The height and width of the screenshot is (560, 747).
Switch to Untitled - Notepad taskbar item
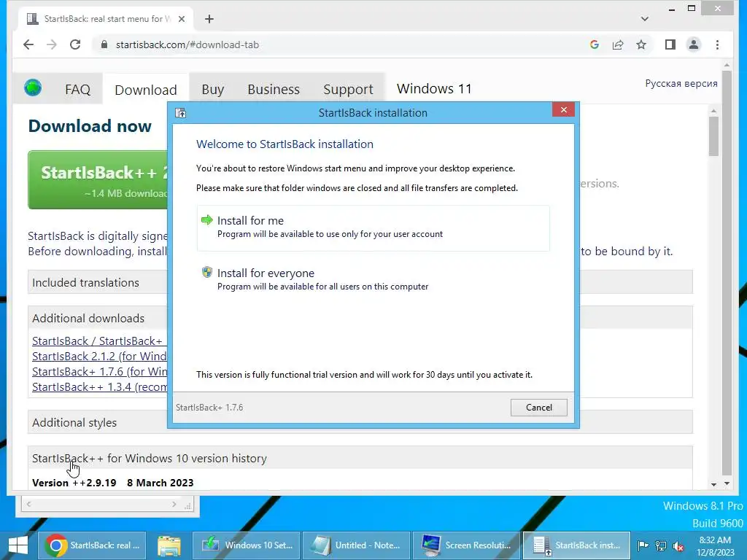click(x=356, y=545)
